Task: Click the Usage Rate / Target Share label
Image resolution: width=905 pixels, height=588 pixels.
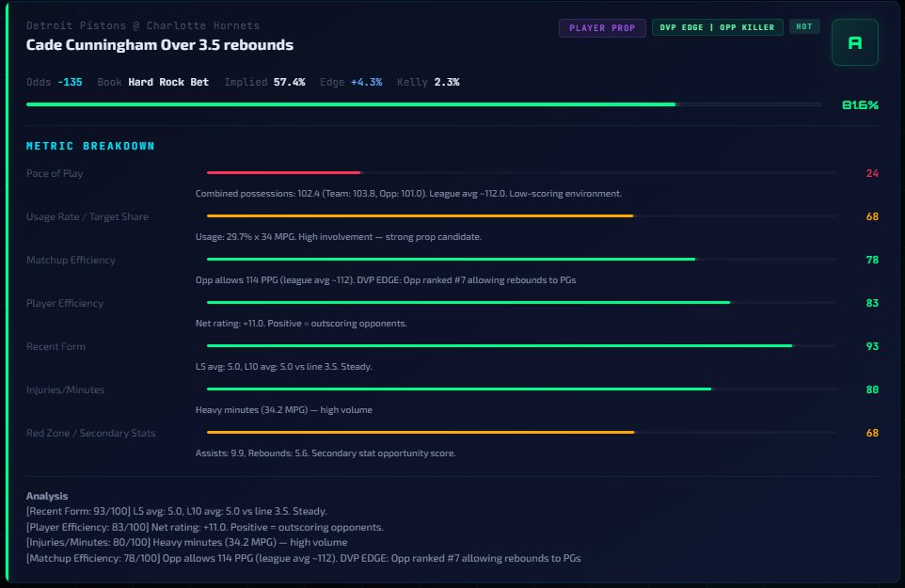Action: point(87,216)
